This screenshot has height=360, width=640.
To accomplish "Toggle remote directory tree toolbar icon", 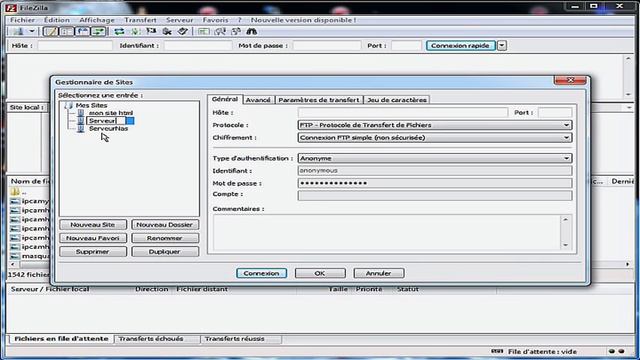I will (83, 31).
